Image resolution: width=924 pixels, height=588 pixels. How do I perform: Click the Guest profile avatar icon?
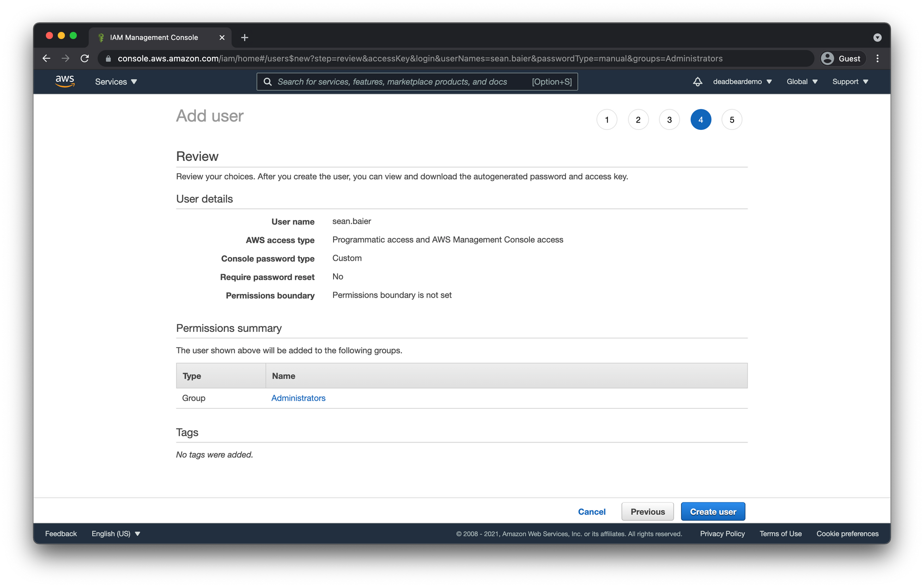click(x=827, y=59)
